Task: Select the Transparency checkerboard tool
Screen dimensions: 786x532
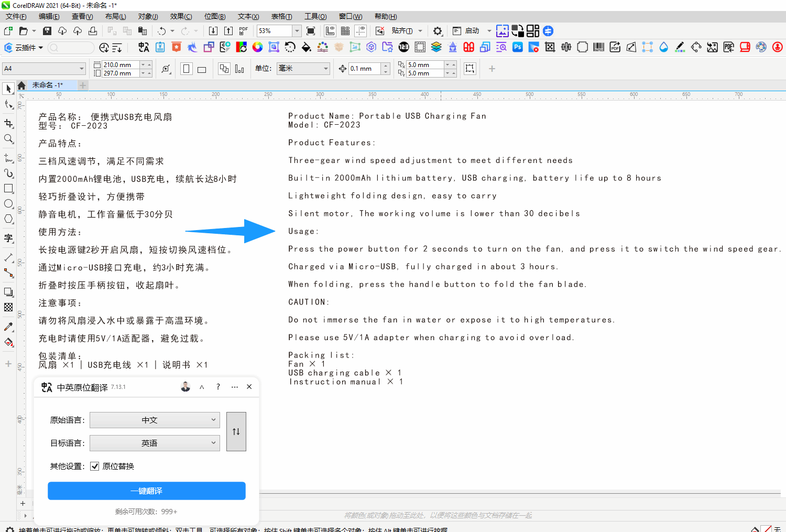Action: pyautogui.click(x=8, y=307)
